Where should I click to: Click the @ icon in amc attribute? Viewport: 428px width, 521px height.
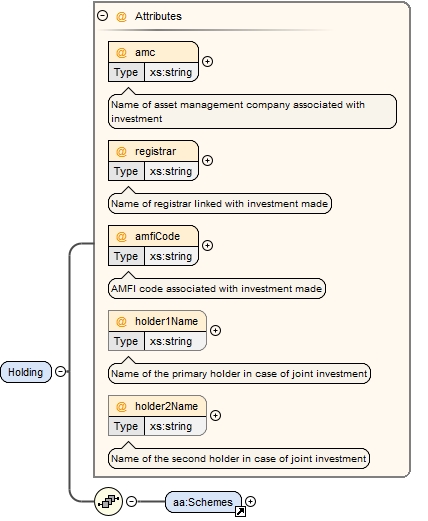coord(121,52)
